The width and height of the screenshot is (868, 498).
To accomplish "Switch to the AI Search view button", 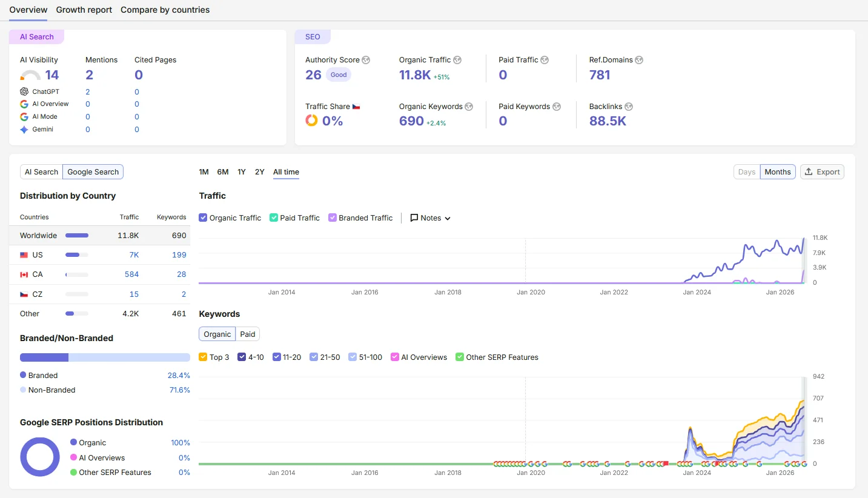I will pos(41,172).
